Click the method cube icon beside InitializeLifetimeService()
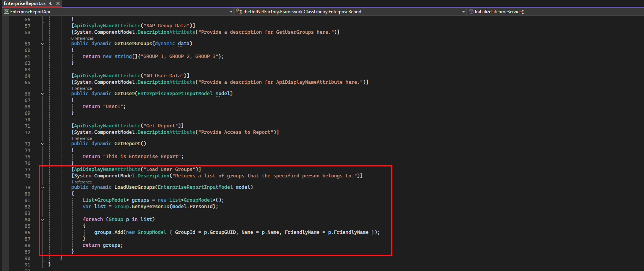 (x=471, y=12)
